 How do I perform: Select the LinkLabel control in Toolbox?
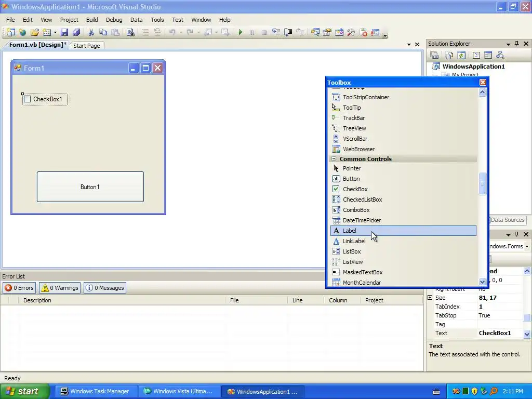click(403, 241)
